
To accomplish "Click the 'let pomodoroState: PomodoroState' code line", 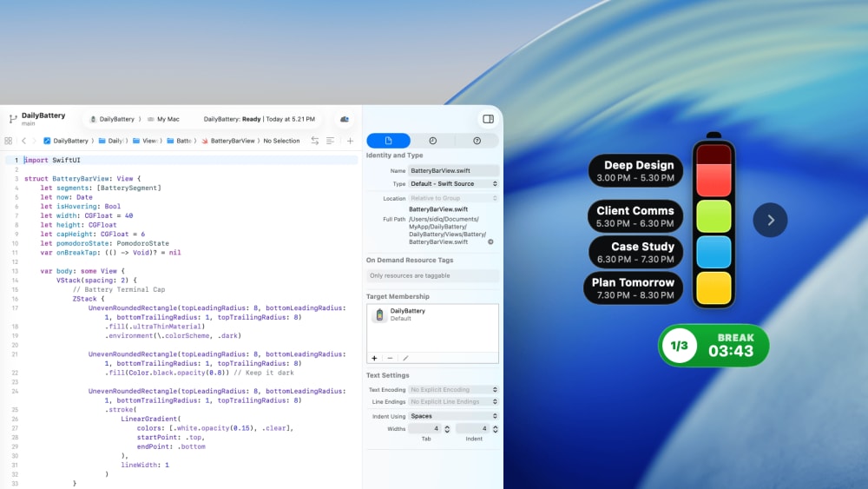I will 104,243.
